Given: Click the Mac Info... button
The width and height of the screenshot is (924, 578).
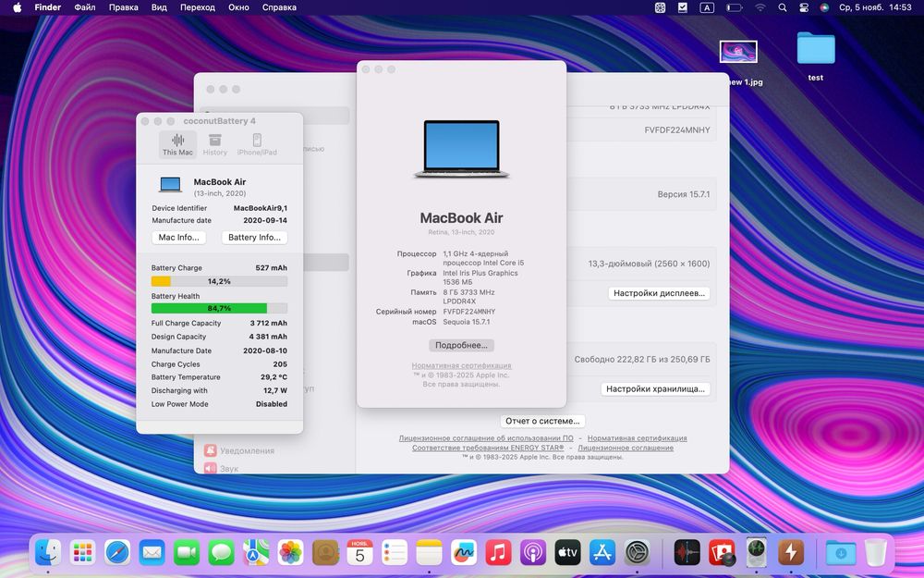Looking at the screenshot, I should (x=178, y=237).
